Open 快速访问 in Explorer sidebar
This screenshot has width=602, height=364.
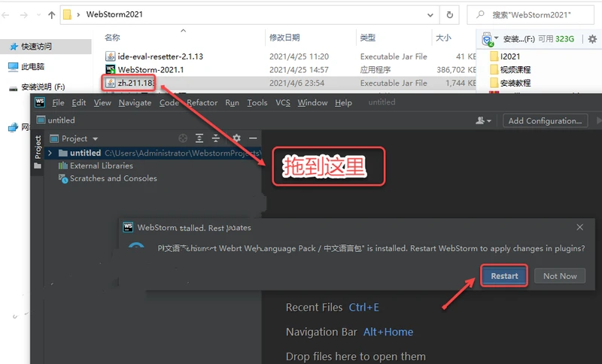pyautogui.click(x=36, y=47)
